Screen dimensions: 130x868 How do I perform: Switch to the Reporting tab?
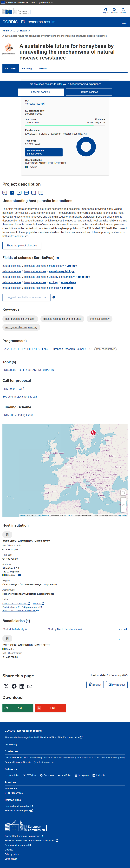[27, 68]
